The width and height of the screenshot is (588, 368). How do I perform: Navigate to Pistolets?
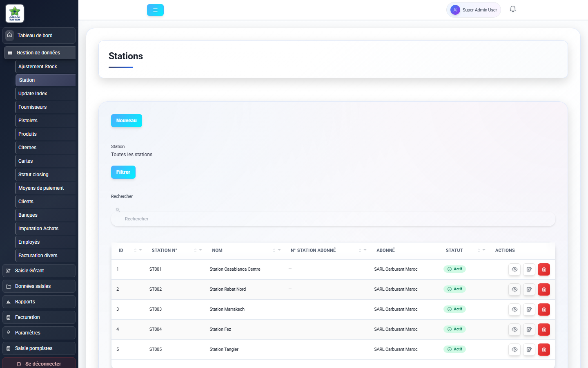pos(45,121)
